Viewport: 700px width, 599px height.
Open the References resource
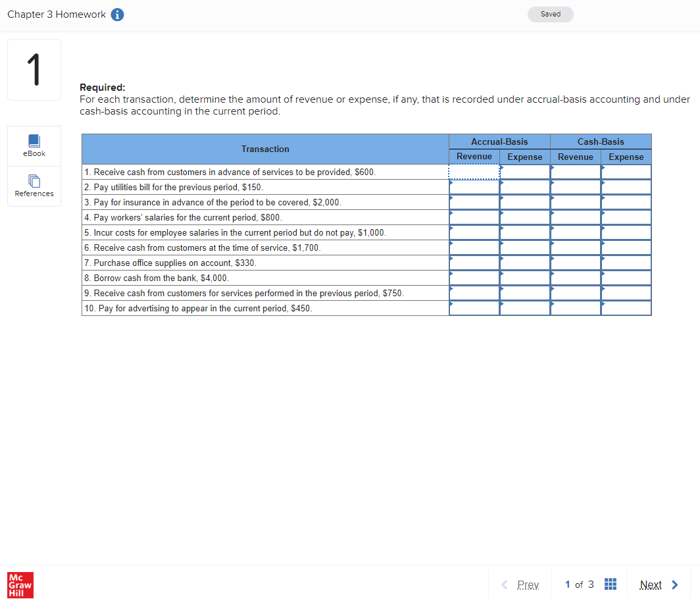[34, 186]
